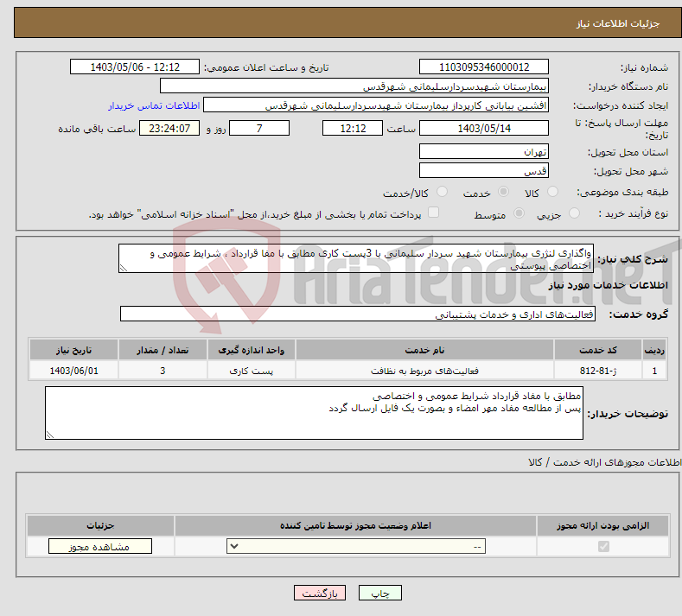Toggle the الزامی بودن ارائه مجوز checkbox
The image size is (682, 616).
[603, 546]
